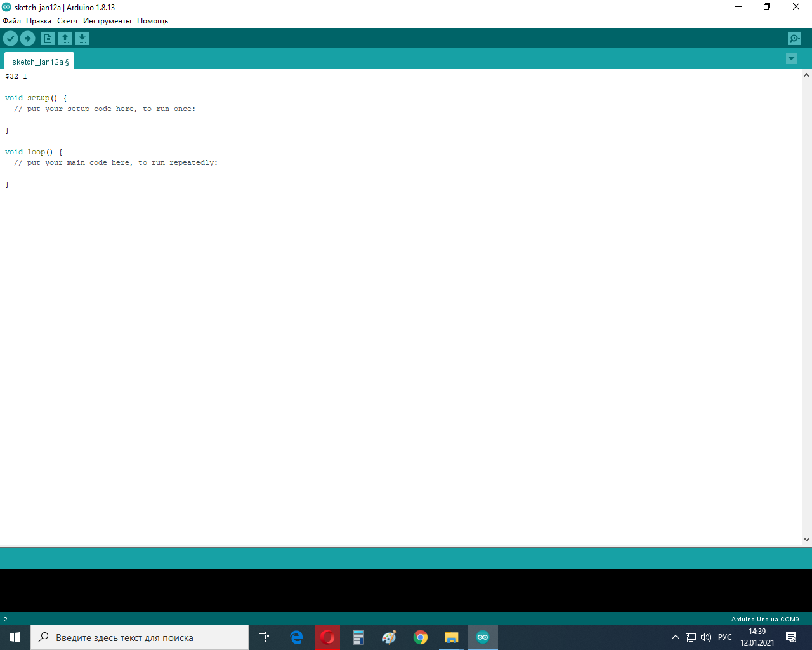Click the 'void setup() {' line
The height and width of the screenshot is (650, 812).
[36, 98]
